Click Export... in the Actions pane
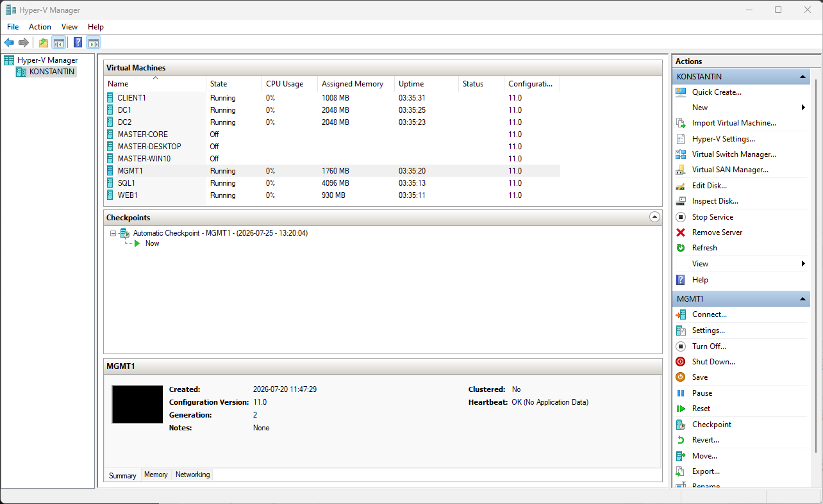Viewport: 823px width, 504px height. coord(706,471)
